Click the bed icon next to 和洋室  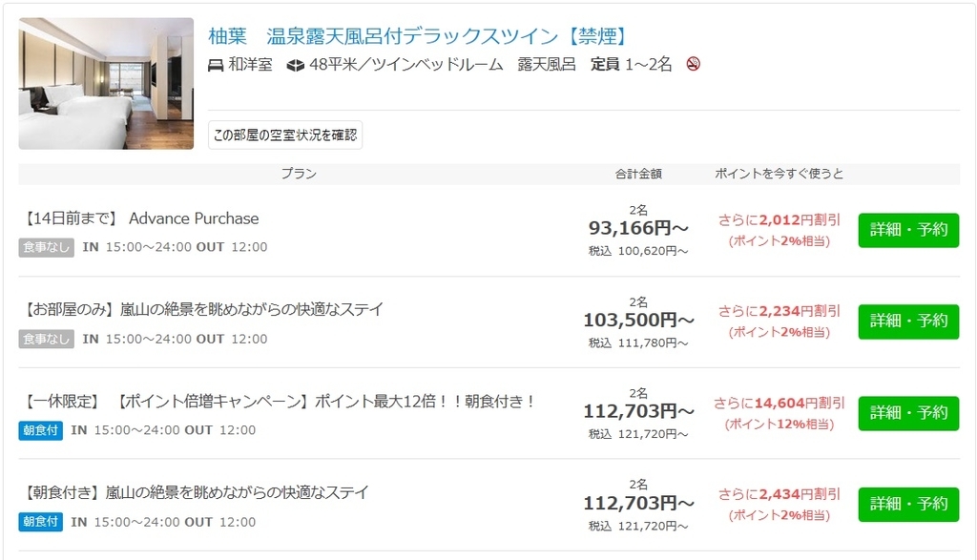click(x=216, y=65)
